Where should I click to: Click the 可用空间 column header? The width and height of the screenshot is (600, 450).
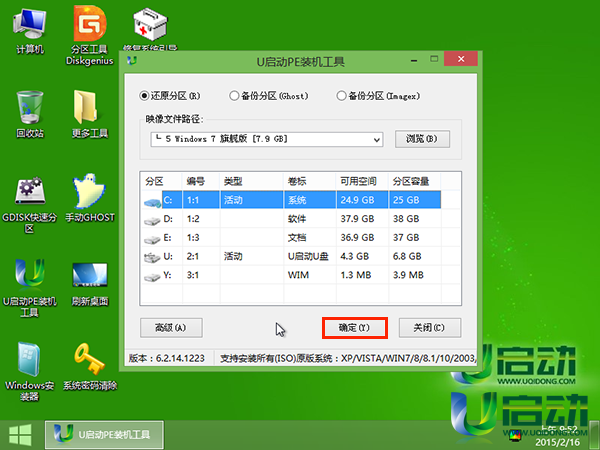[x=362, y=181]
